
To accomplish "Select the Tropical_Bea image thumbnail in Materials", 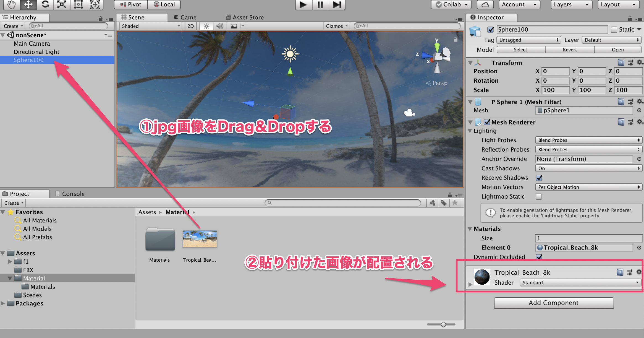I will click(x=200, y=239).
